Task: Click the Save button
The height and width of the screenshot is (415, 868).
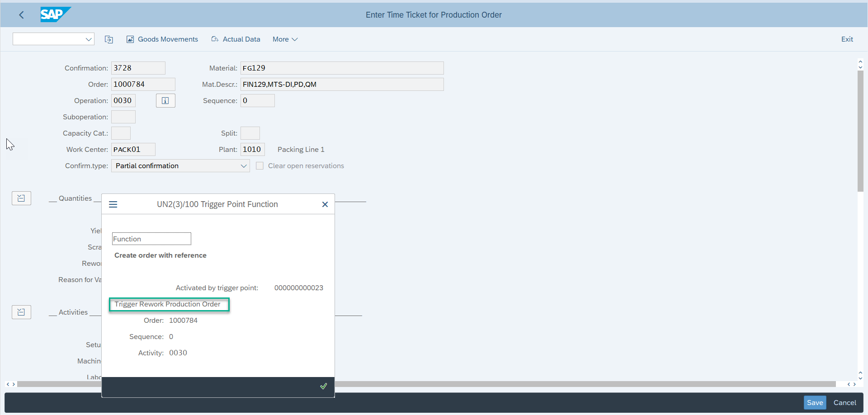Action: point(815,402)
